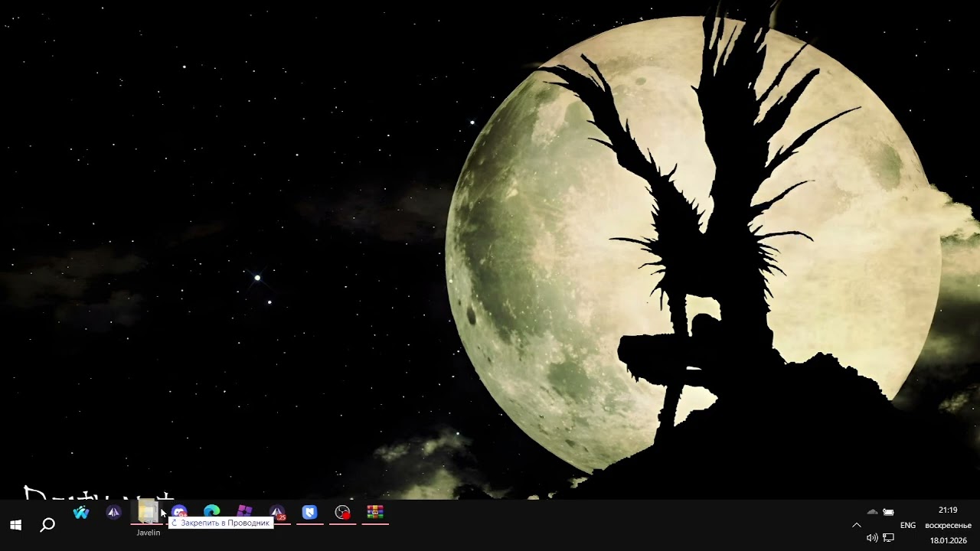Open sailboat app with 25 badge

pyautogui.click(x=277, y=513)
